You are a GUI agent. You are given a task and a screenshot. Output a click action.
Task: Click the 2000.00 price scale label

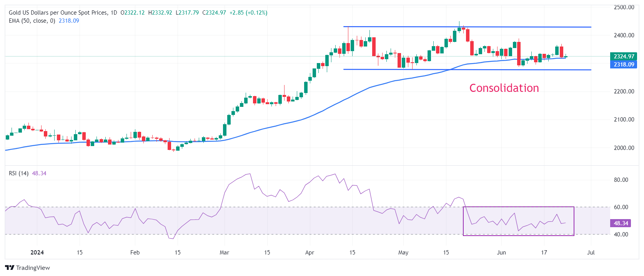click(624, 148)
